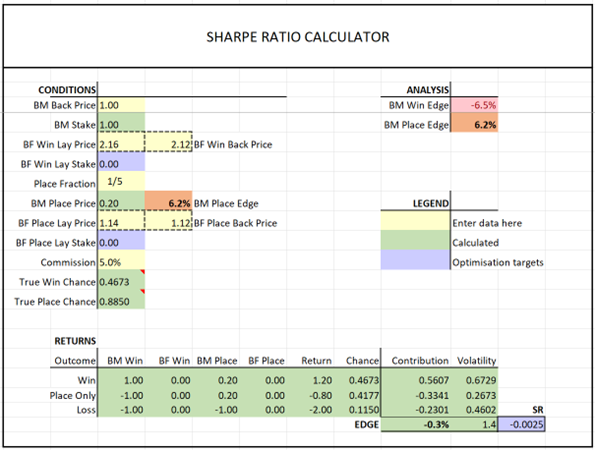Click the EDGE -0.3% total cell
This screenshot has height=450, width=595.
(415, 424)
